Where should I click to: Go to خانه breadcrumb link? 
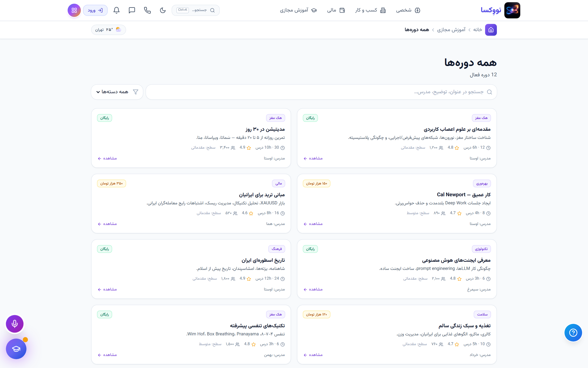click(478, 30)
